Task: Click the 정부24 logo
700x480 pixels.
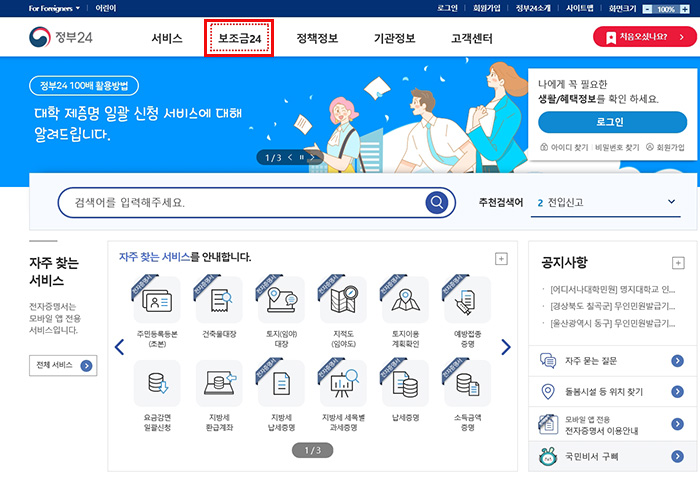Action: (60, 37)
